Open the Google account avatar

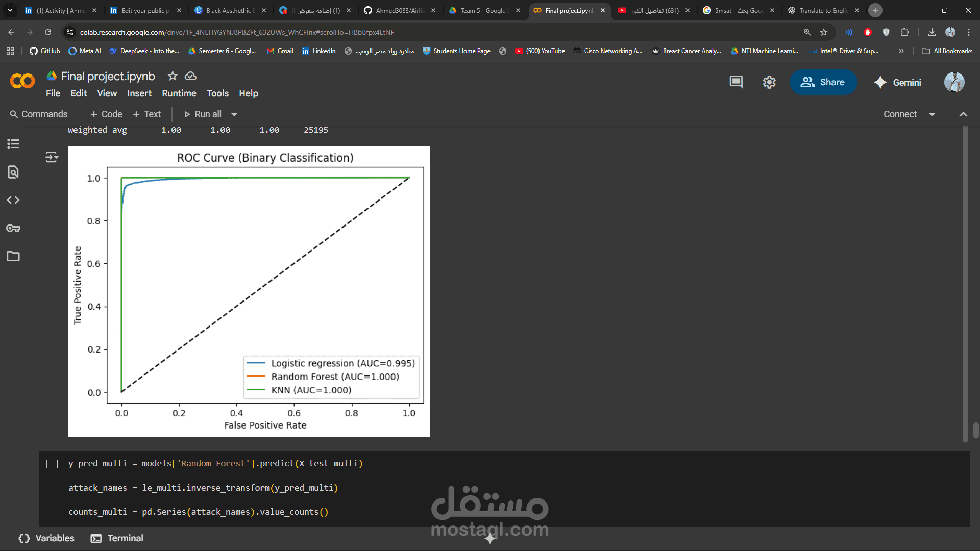pyautogui.click(x=954, y=82)
